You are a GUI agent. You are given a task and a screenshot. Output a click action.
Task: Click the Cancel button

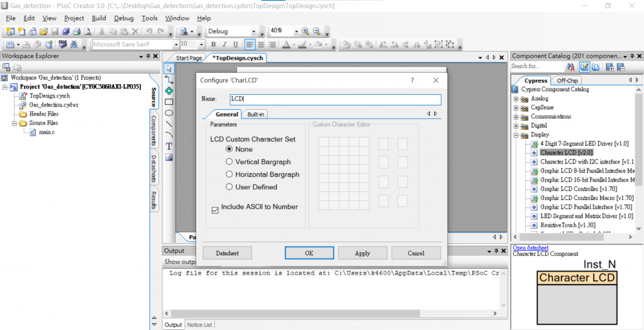pyautogui.click(x=416, y=253)
